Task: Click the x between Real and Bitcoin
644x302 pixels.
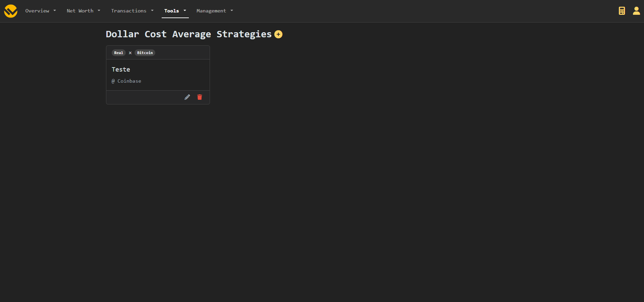Action: [130, 53]
